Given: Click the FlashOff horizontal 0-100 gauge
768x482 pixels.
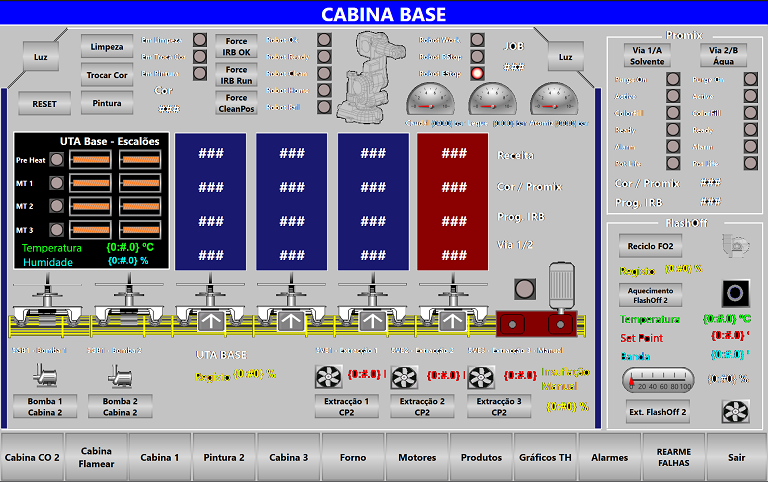Looking at the screenshot, I should point(657,380).
